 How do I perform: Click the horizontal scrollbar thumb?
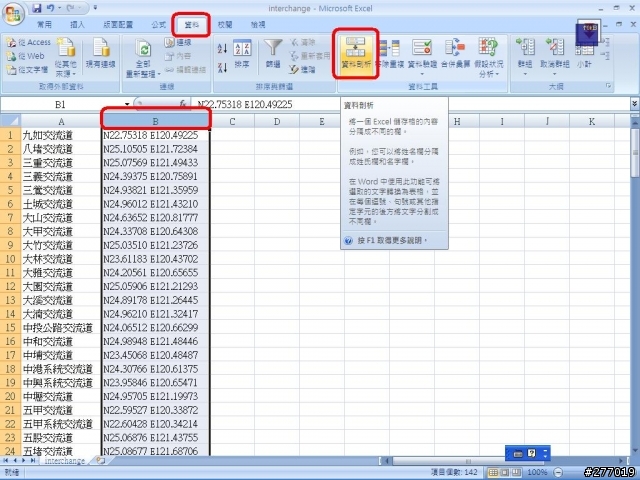click(x=468, y=460)
